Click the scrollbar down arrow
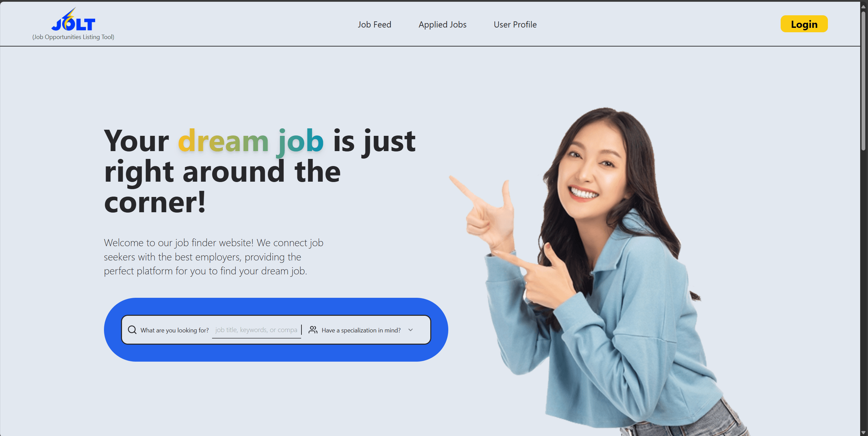Screen dimensions: 868x436 (864, 432)
